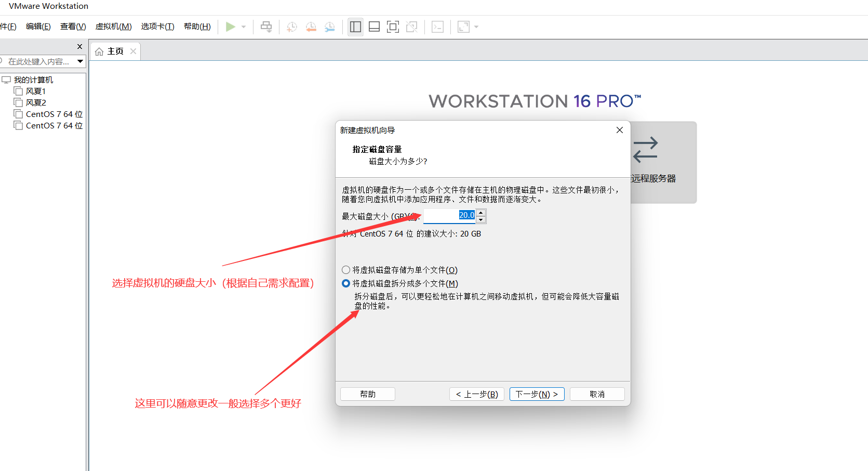This screenshot has width=868, height=471.
Task: Click the Unity mode toolbar icon
Action: click(x=412, y=27)
